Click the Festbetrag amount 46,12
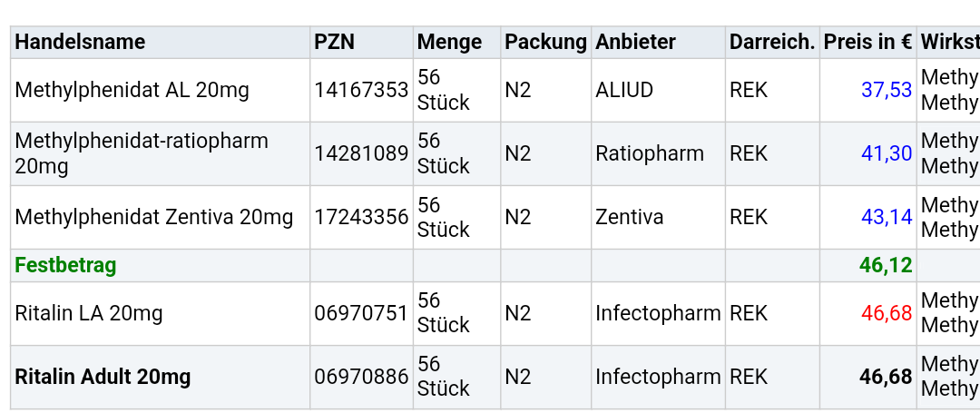The width and height of the screenshot is (980, 413). pos(886,266)
